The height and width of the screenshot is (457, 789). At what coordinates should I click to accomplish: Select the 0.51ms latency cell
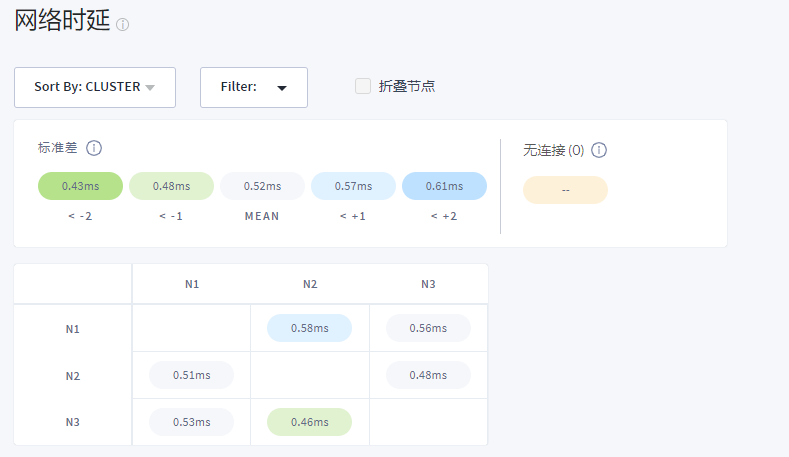[191, 375]
